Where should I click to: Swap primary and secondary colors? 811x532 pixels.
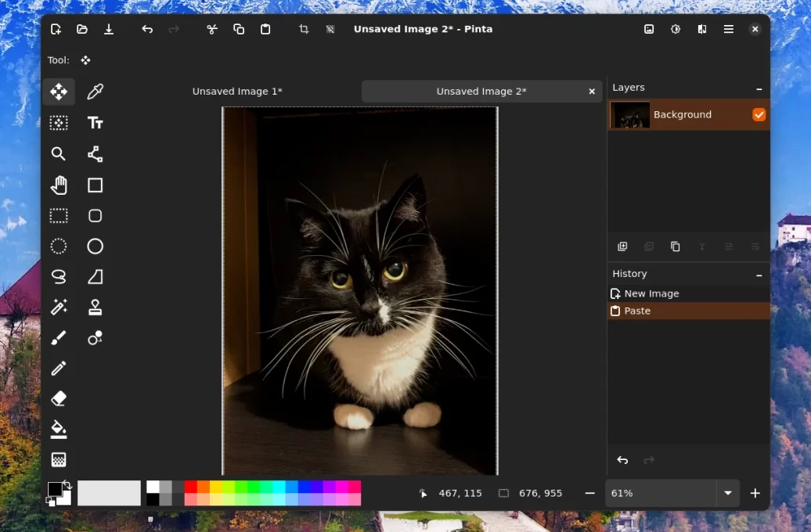tap(67, 485)
